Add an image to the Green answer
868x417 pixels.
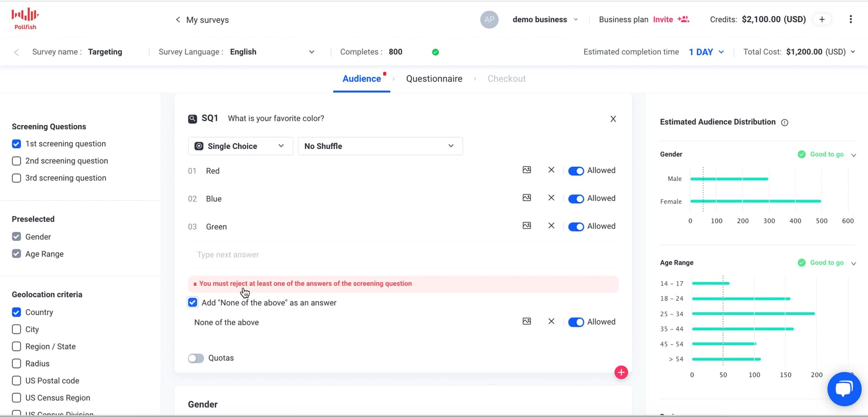tap(527, 226)
